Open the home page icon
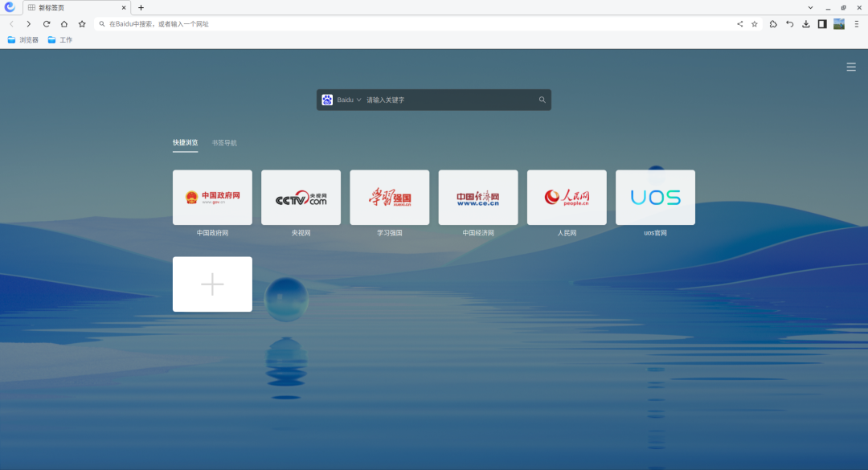 (64, 24)
